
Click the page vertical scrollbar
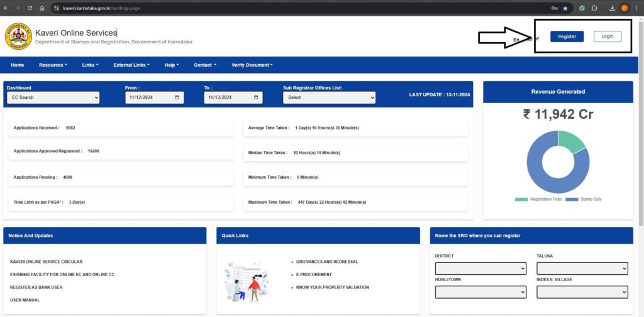641,123
